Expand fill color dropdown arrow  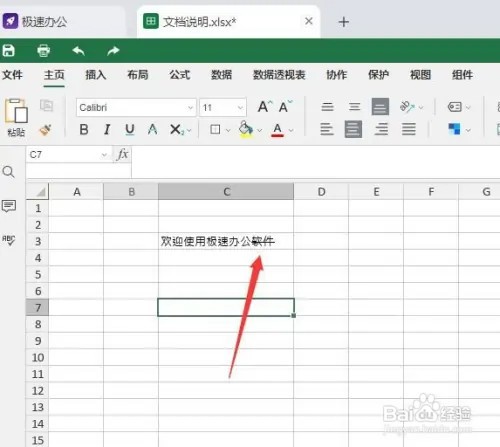coord(260,130)
